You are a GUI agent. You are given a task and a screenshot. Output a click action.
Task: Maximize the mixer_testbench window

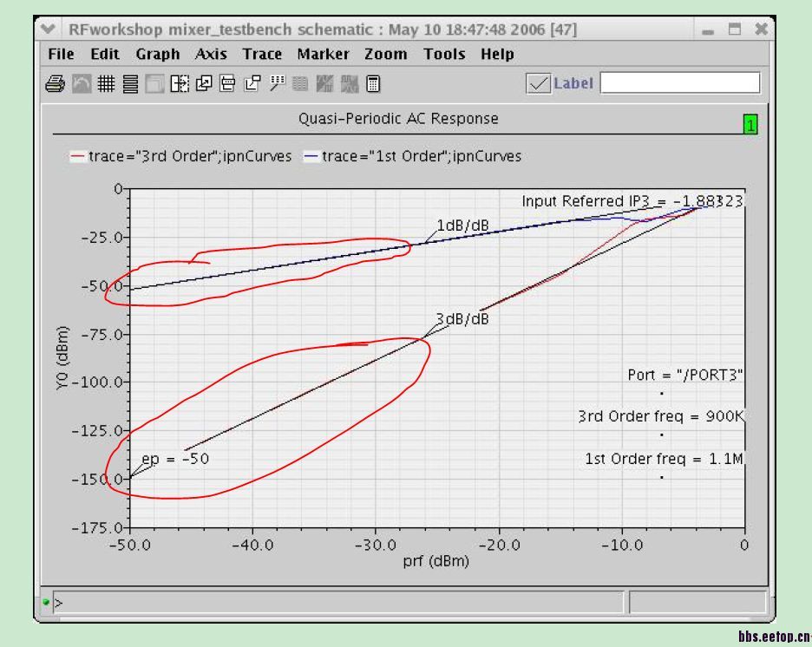tap(734, 29)
